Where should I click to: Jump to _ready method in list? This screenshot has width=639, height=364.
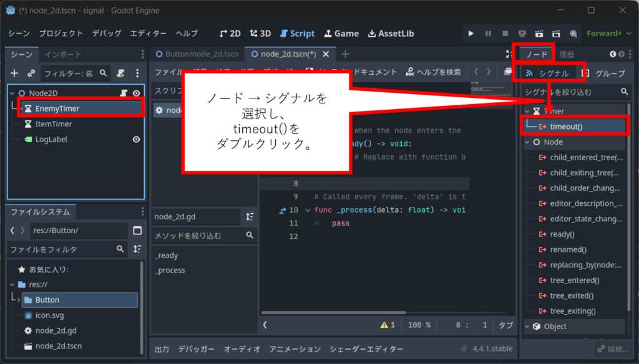pyautogui.click(x=166, y=256)
